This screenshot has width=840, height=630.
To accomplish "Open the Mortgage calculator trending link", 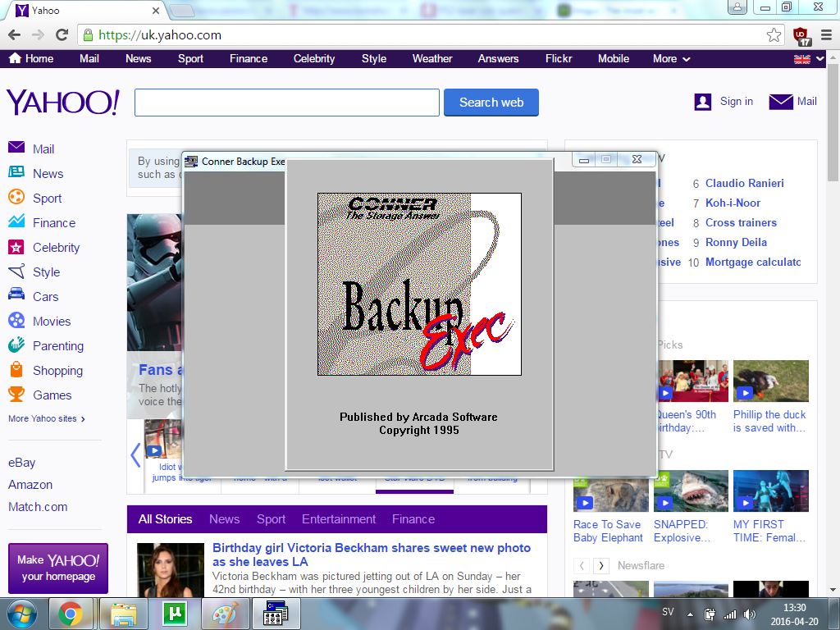I will 753,262.
